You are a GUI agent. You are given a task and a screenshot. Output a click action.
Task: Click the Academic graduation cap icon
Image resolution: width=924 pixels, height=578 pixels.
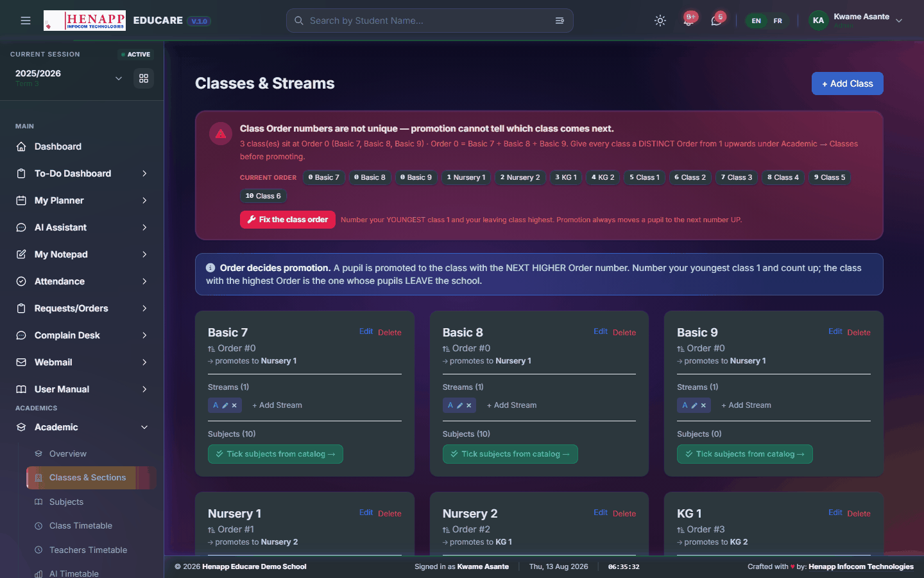pos(21,427)
